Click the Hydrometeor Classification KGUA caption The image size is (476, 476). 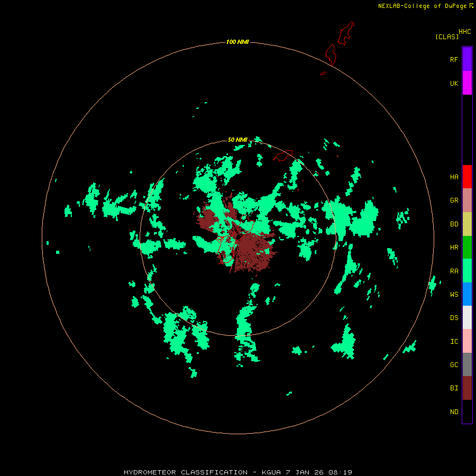tap(237, 472)
